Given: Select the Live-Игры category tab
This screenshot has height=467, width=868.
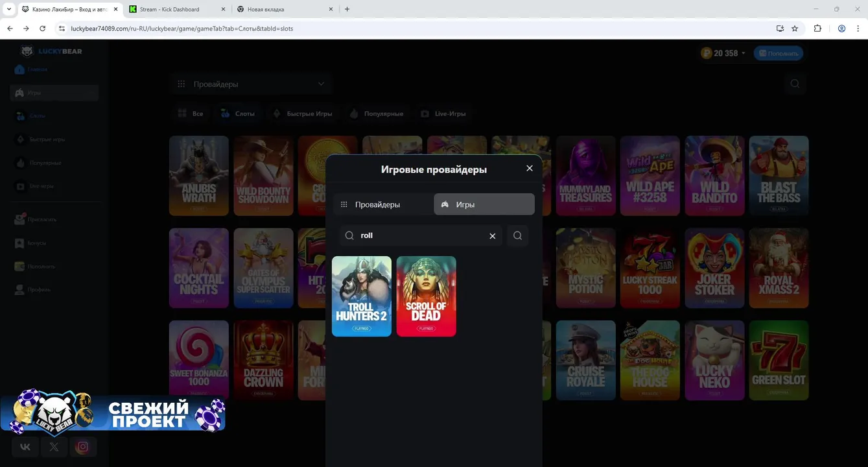Looking at the screenshot, I should [443, 114].
